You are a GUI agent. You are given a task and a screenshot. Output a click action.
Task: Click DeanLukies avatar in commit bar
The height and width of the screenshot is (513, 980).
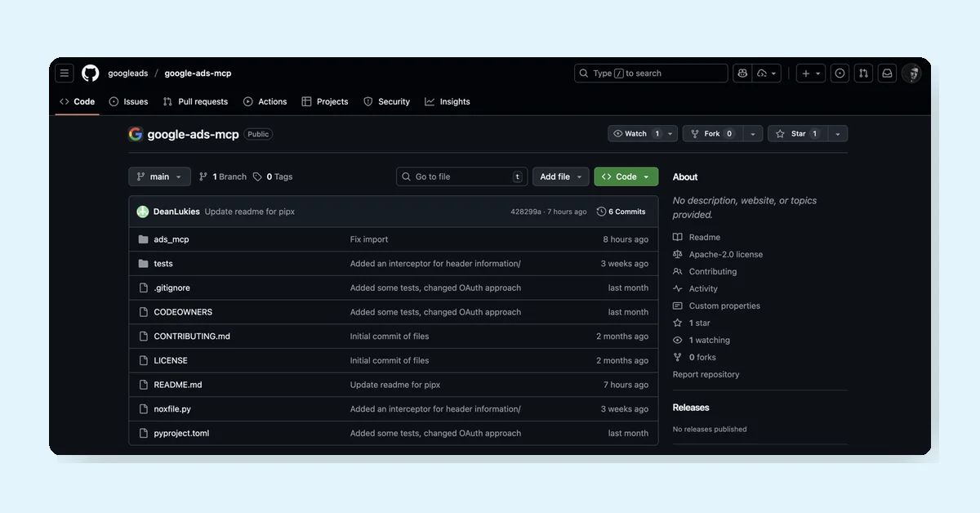[x=143, y=212]
